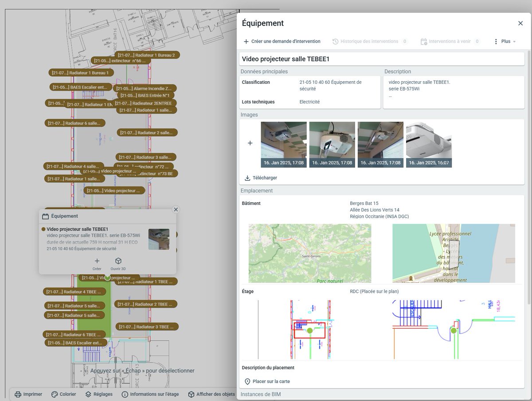Add an image with the plus icon
The image size is (532, 401).
[250, 143]
